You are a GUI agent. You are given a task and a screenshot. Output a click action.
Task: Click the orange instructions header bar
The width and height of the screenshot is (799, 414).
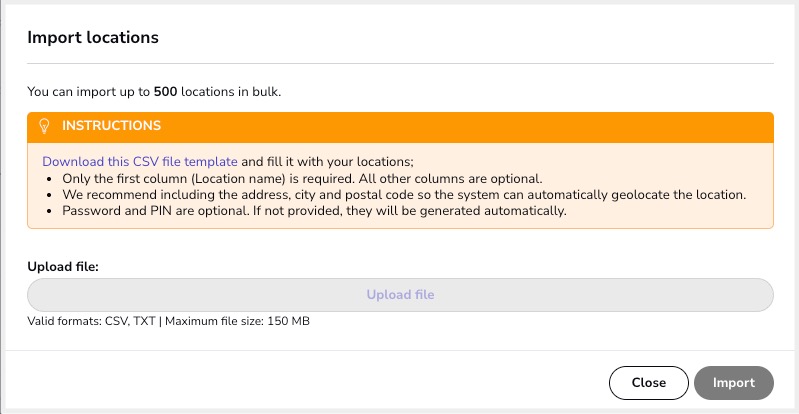point(400,127)
